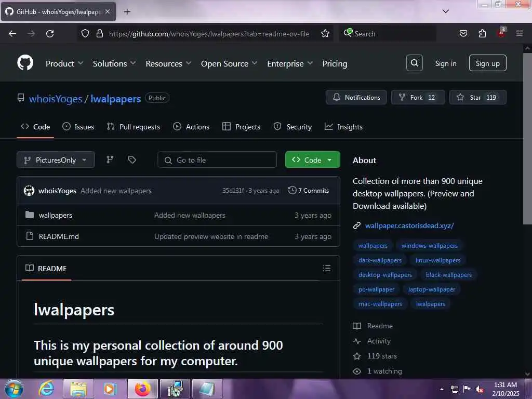532x399 pixels.
Task: Click the page vertical scrollbar thumb
Action: (527, 139)
